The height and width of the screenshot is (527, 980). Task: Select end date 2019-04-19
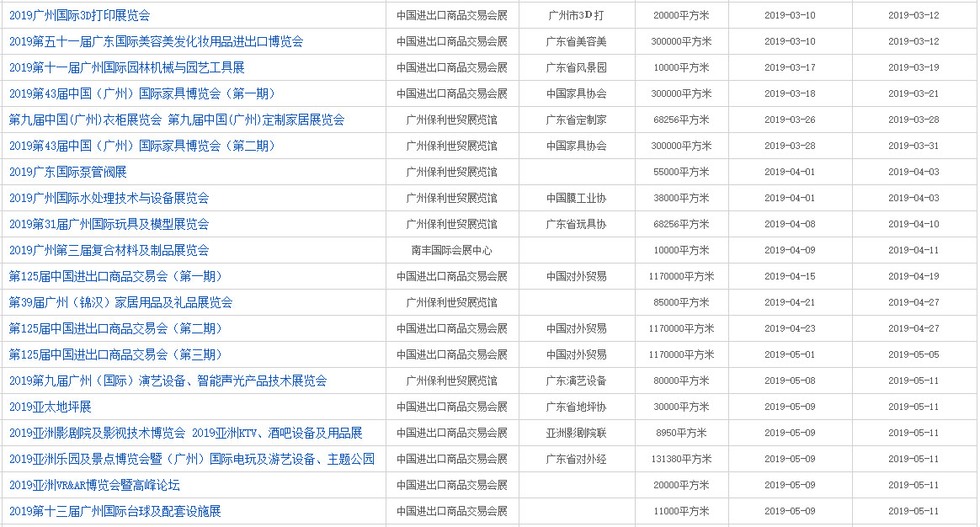[x=913, y=276]
